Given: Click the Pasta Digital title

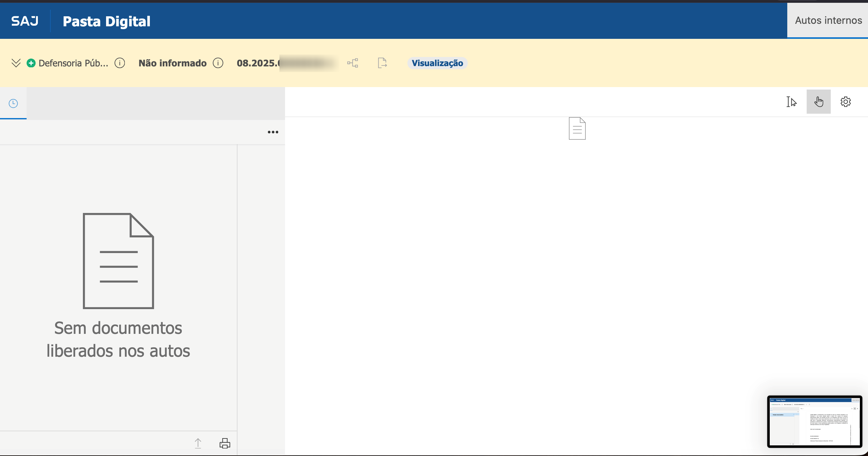Looking at the screenshot, I should point(106,21).
